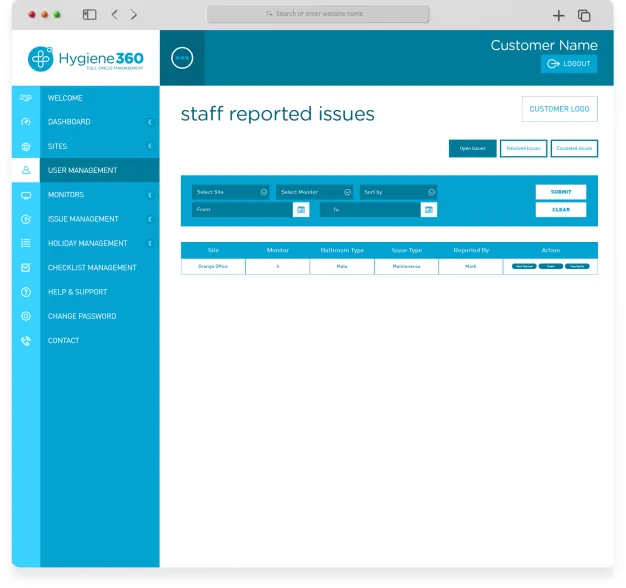Expand the Holiday Management submenu chevron

click(150, 244)
